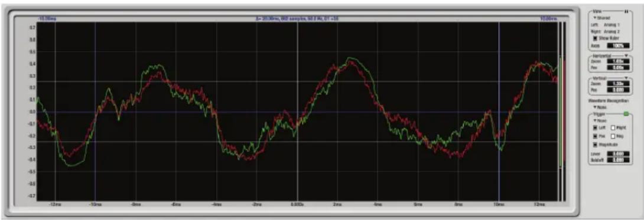Select the blue cursor line at -10ms

tap(95, 111)
